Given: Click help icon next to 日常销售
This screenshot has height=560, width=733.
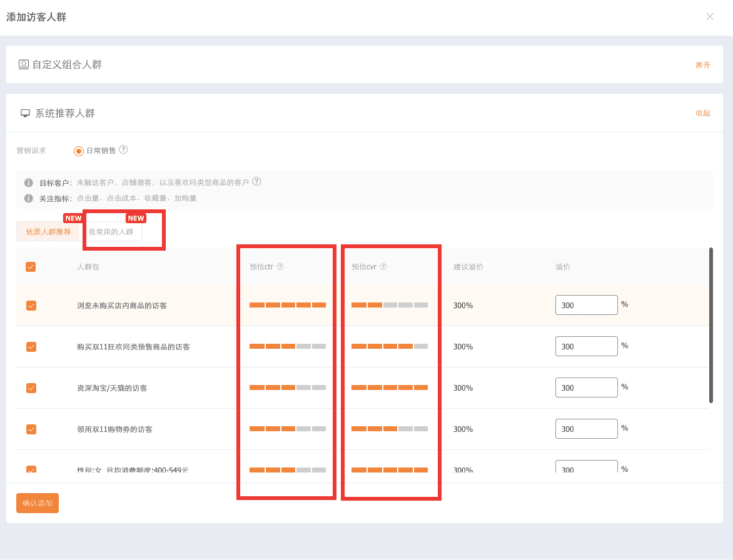Looking at the screenshot, I should point(123,150).
